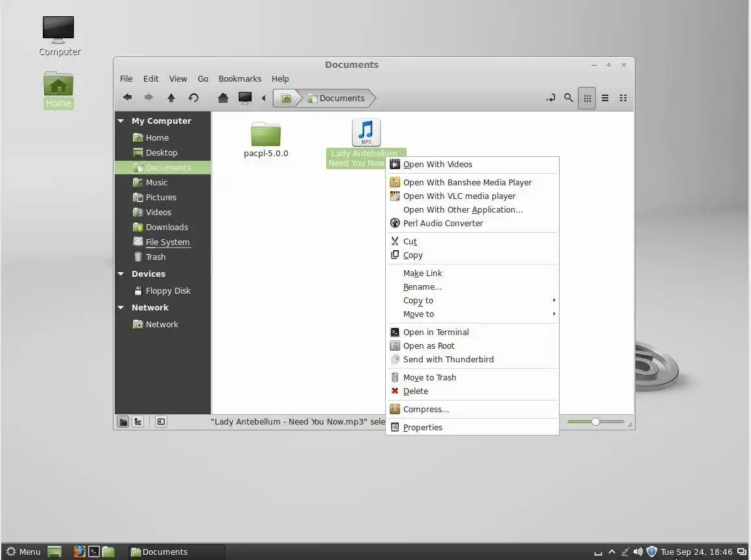Open Floppy Disk device in sidebar
The width and height of the screenshot is (751, 560).
tap(163, 290)
